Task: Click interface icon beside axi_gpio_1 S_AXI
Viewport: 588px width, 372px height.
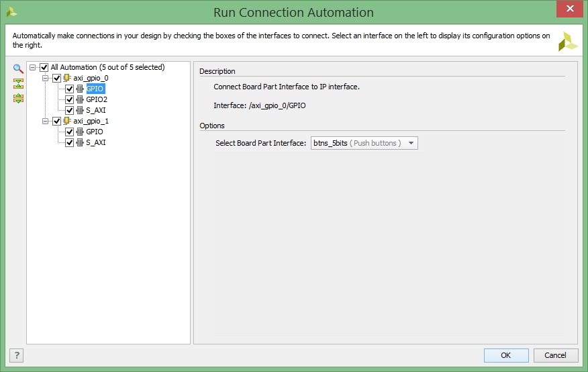Action: coord(79,142)
